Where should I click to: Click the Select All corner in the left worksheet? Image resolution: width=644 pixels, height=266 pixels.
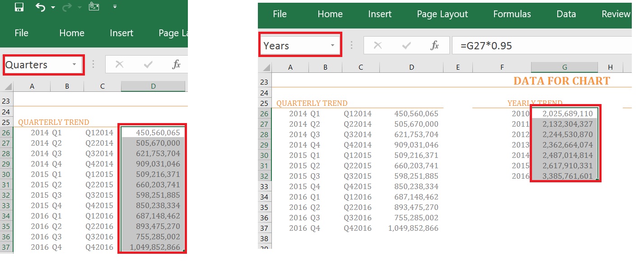tap(7, 86)
